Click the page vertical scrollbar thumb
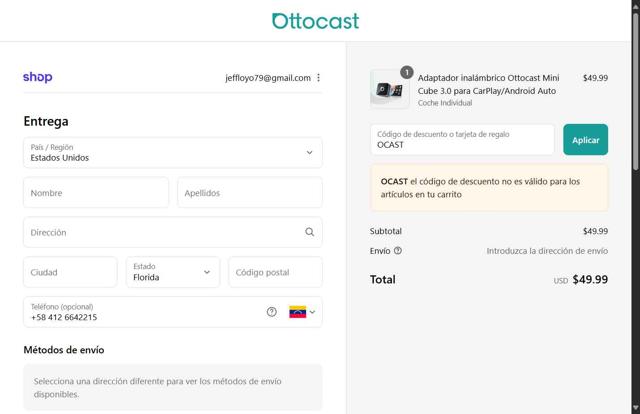Viewport: 640px width, 414px height. point(636,90)
